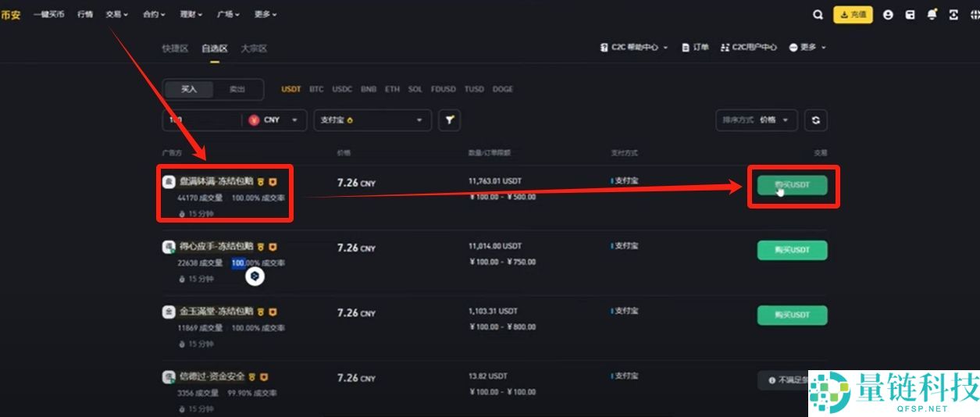
Task: Open the wallet icon in top bar
Action: pyautogui.click(x=910, y=15)
